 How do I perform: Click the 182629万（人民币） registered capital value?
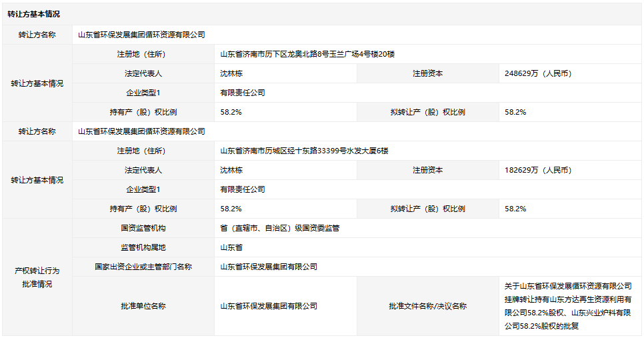point(538,170)
